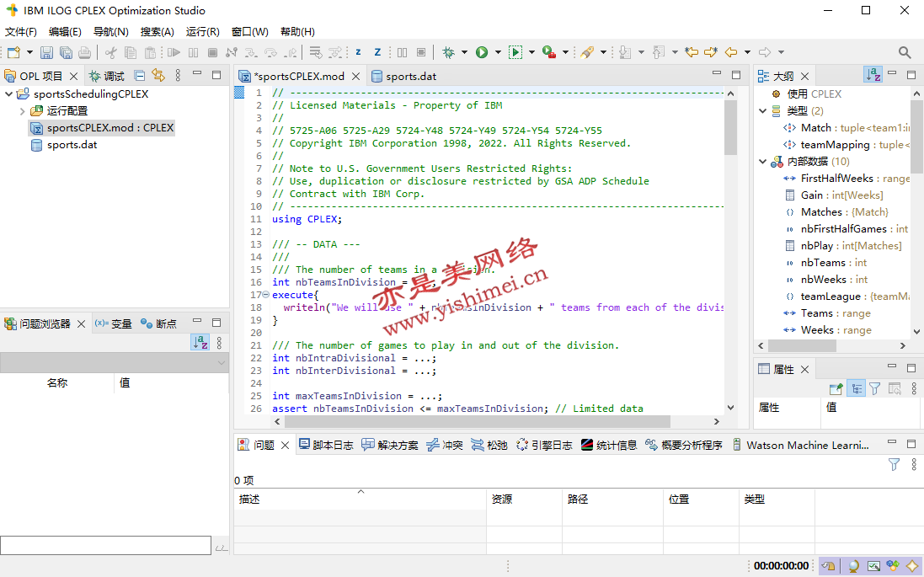
Task: Toggle alphabetical sort in the outline panel
Action: click(x=873, y=75)
